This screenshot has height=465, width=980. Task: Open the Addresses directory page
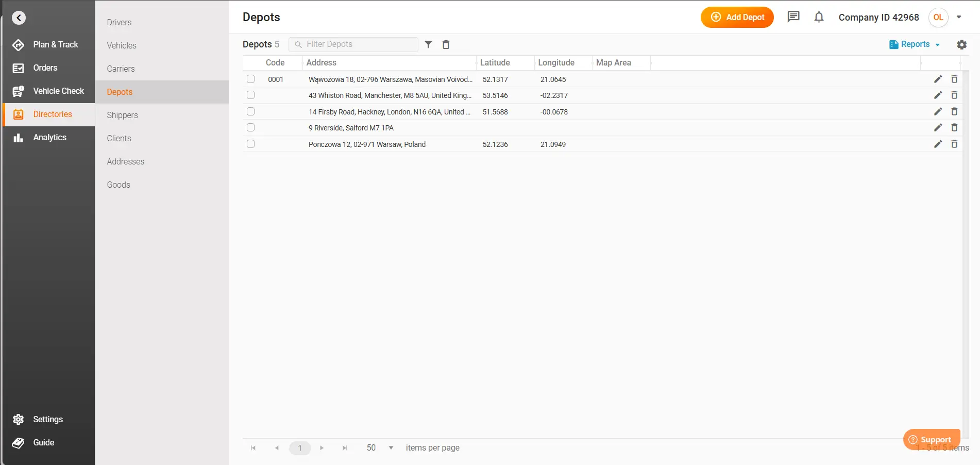[125, 161]
